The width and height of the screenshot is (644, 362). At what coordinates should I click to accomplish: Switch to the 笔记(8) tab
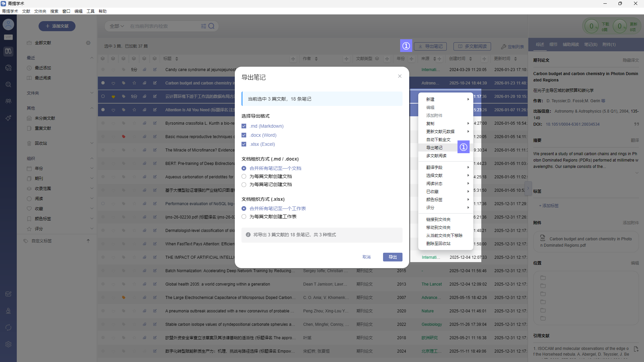590,45
